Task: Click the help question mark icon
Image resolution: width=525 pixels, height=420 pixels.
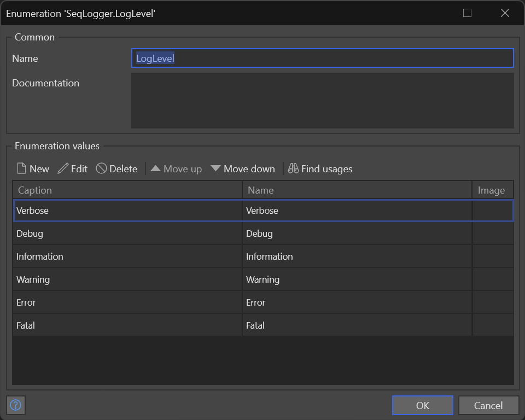Action: tap(16, 405)
